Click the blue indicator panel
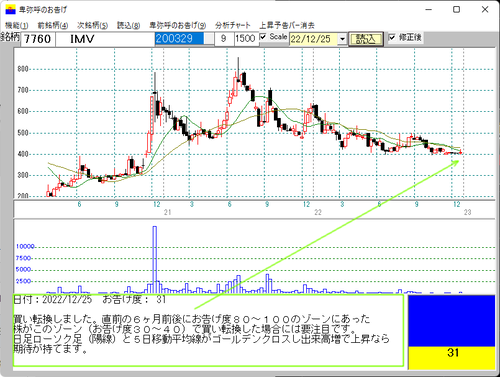This screenshot has width=500, height=377. tap(452, 321)
